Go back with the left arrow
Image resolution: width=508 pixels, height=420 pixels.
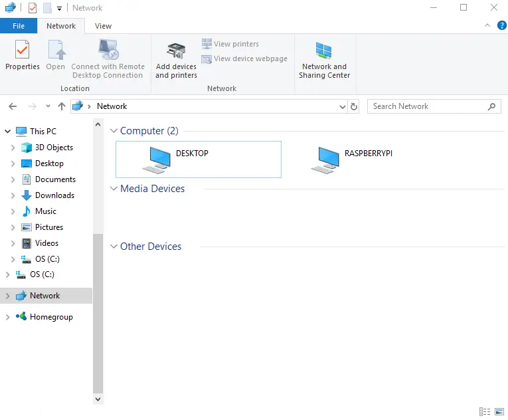(13, 106)
